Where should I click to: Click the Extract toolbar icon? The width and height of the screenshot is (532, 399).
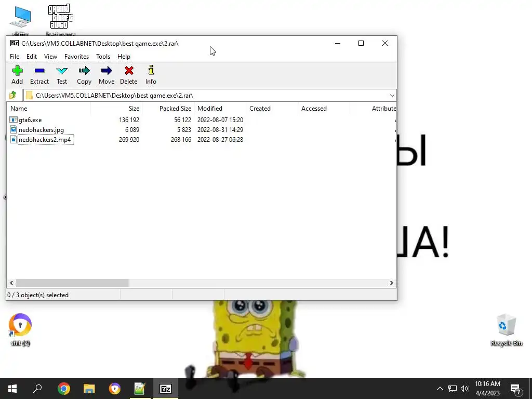click(39, 71)
